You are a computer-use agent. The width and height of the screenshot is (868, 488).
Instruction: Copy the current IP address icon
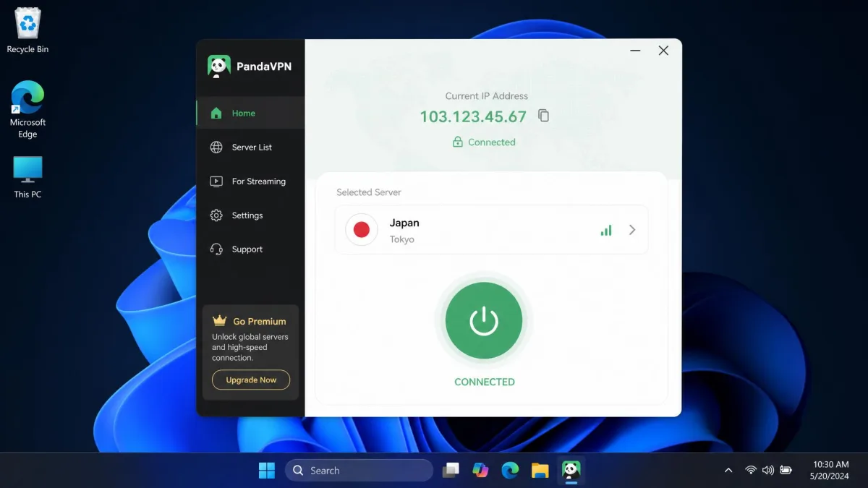pos(544,116)
